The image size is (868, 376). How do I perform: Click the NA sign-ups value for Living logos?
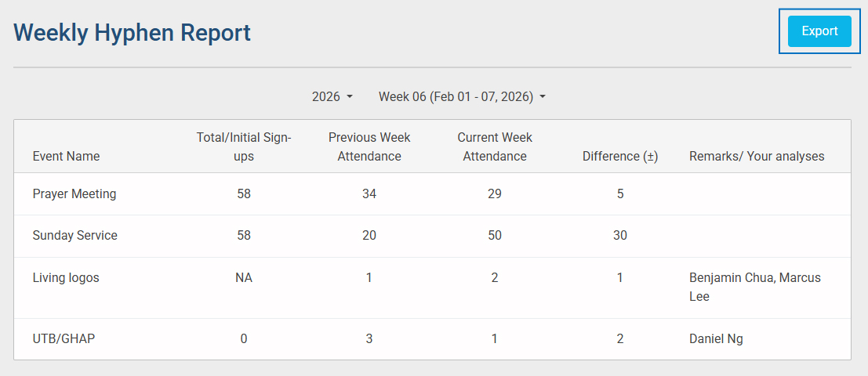[244, 278]
